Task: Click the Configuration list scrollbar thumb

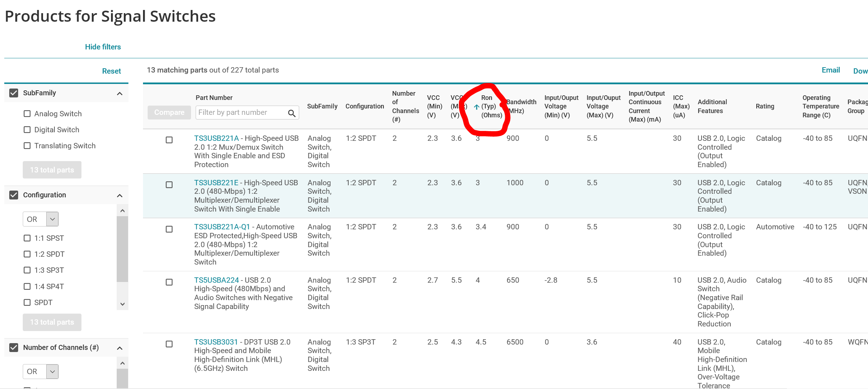Action: click(122, 249)
